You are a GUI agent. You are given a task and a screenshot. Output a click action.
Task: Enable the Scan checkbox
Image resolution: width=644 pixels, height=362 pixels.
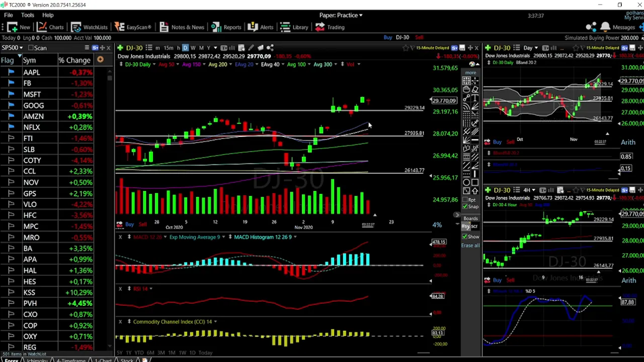pyautogui.click(x=31, y=48)
